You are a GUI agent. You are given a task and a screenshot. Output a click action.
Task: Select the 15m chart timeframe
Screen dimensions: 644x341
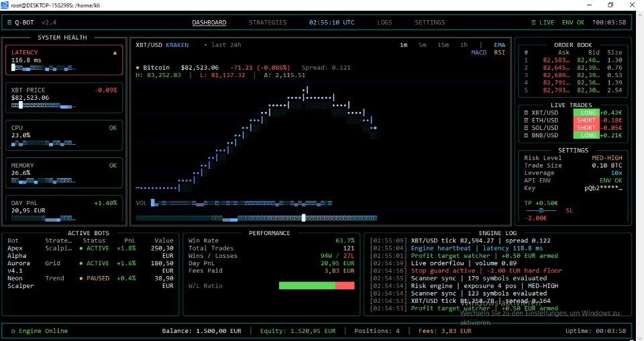(x=443, y=45)
